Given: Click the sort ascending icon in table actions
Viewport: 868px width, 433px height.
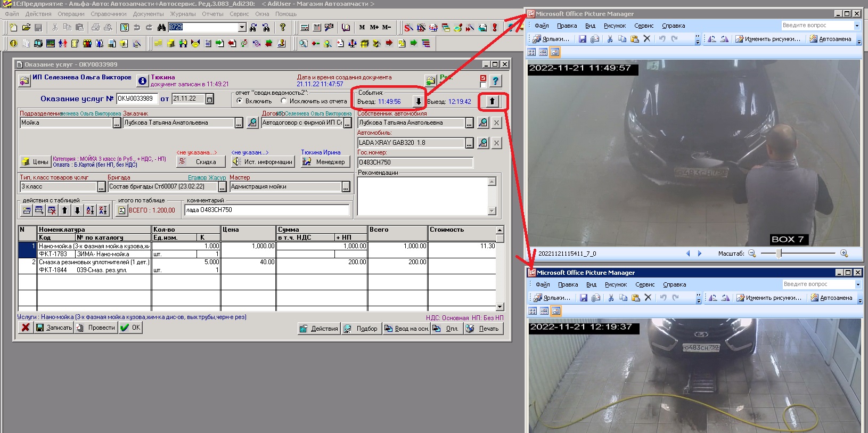Looking at the screenshot, I should point(90,210).
